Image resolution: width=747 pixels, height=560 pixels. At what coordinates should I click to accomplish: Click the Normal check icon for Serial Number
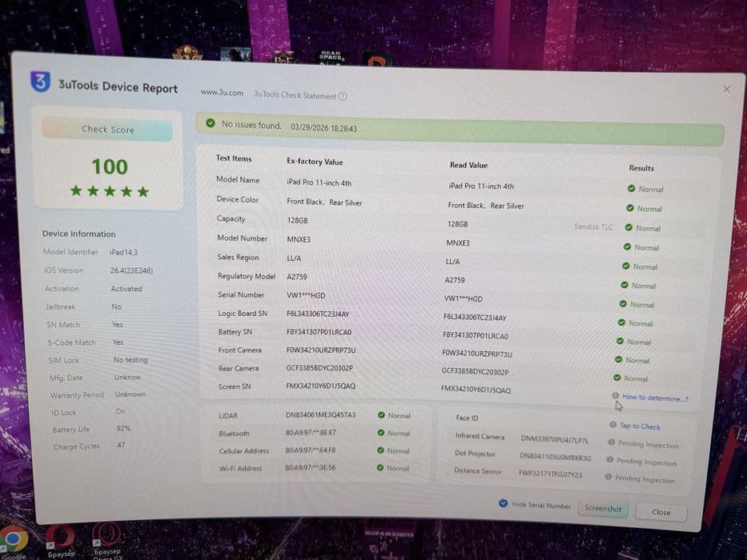623,304
